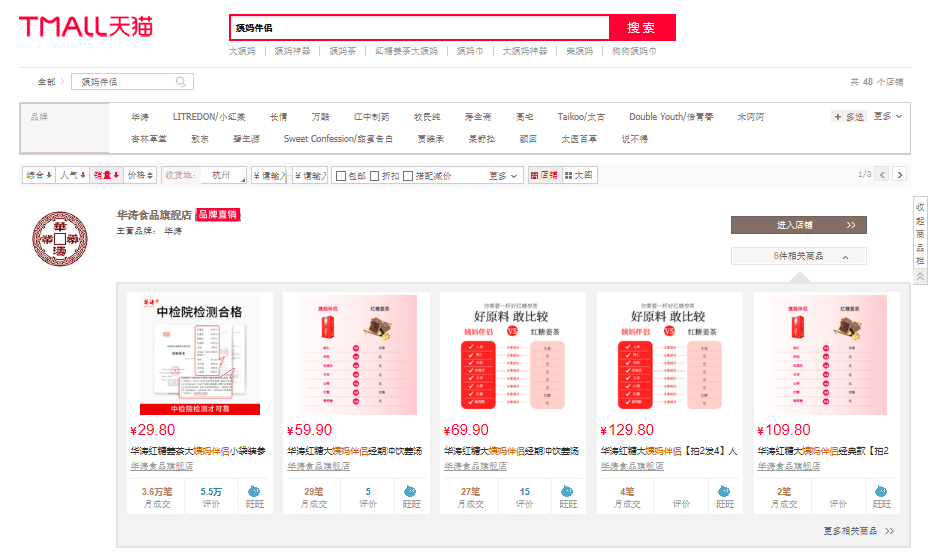The height and width of the screenshot is (560, 936).
Task: Filter by brand 长情
Action: click(278, 117)
